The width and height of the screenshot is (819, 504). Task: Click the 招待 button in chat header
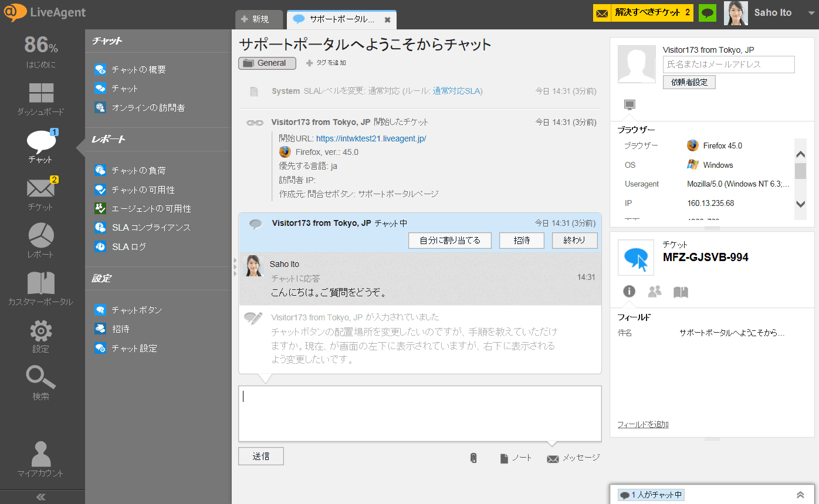click(522, 241)
